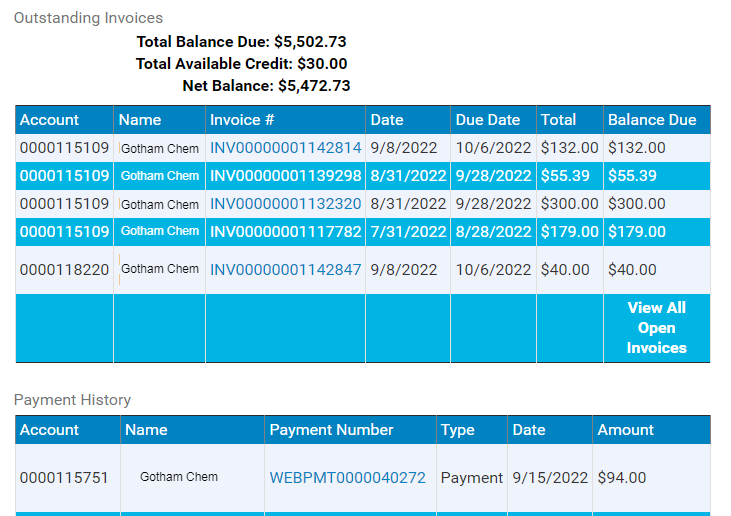
Task: Open invoice INV00000001142814
Action: click(x=285, y=148)
